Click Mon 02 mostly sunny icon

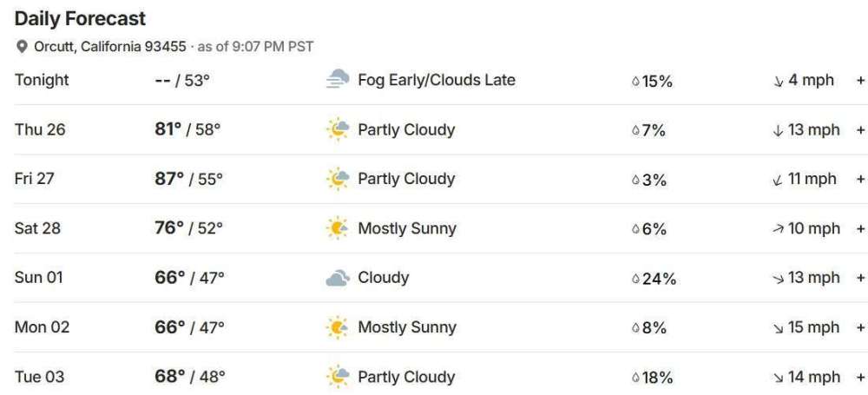pos(337,328)
